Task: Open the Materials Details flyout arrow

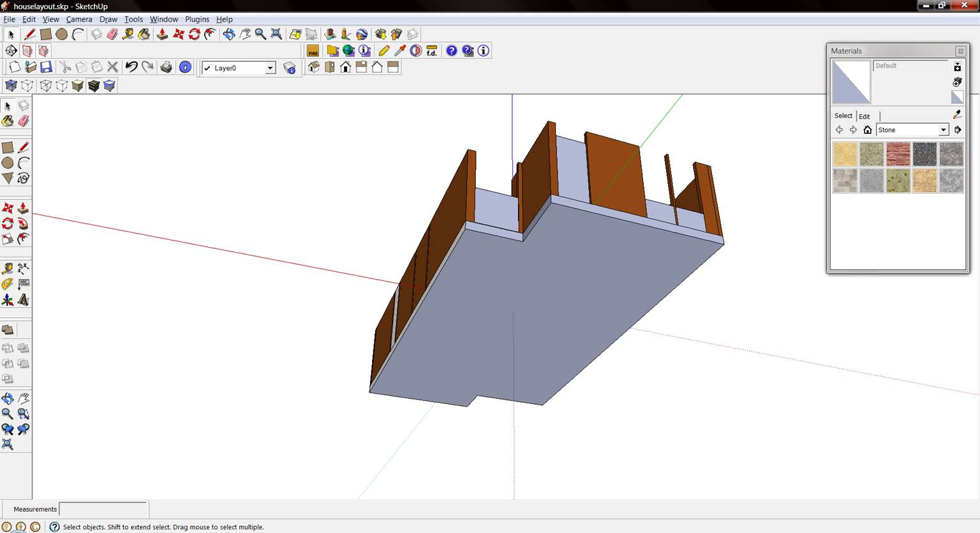Action: [x=958, y=130]
